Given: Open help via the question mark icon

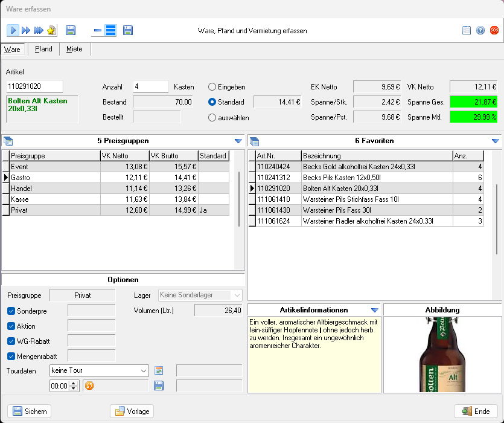Looking at the screenshot, I should pos(480,30).
